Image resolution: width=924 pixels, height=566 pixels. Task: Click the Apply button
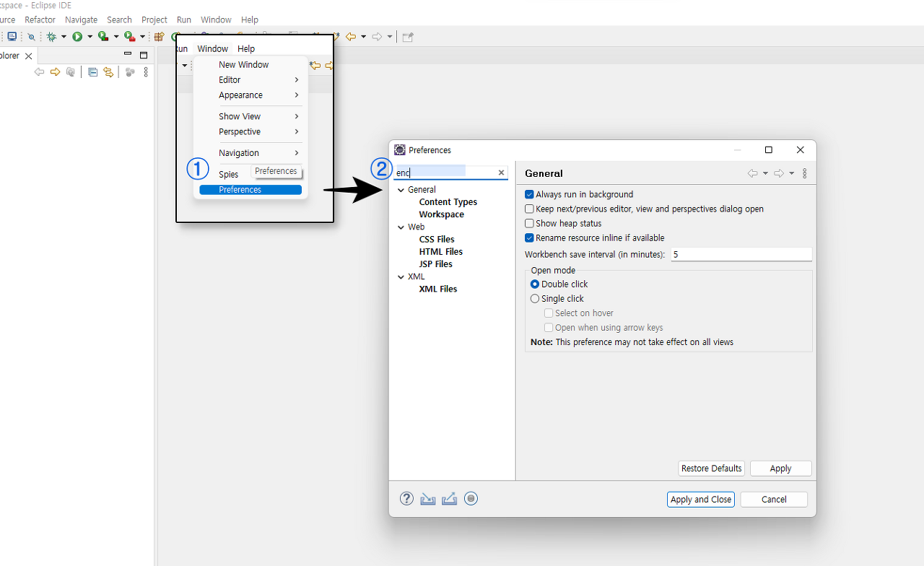[781, 468]
